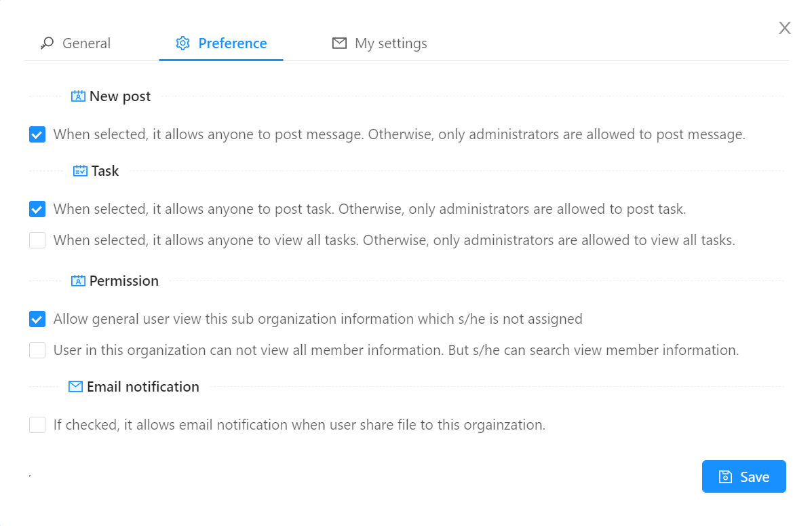Click label 'allows anyone to view all tasks'
Image resolution: width=812 pixels, height=526 pixels.
click(394, 240)
